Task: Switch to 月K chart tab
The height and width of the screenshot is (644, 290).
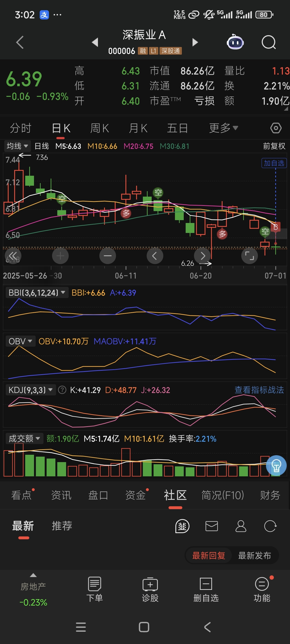Action: [x=138, y=128]
